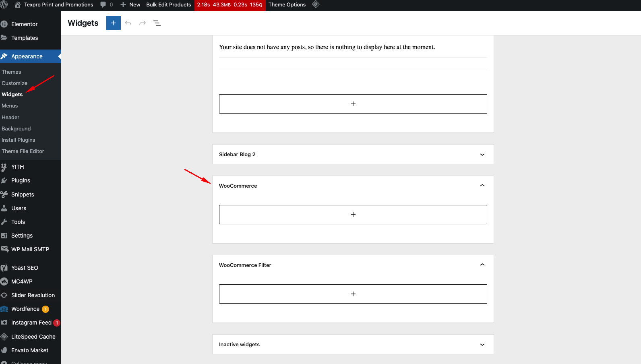Screen dimensions: 641x364
Task: Open Themes under Appearance
Action: point(11,72)
